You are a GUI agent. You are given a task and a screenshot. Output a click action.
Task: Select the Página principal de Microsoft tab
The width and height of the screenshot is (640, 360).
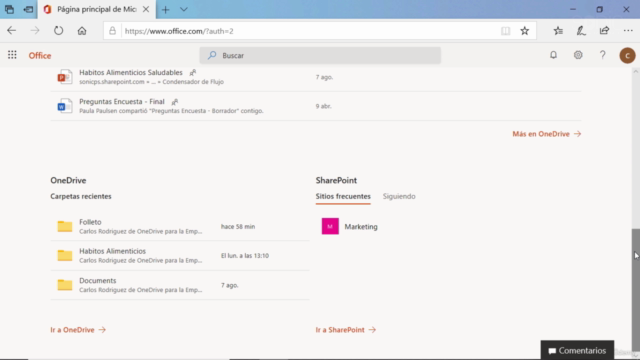(97, 9)
